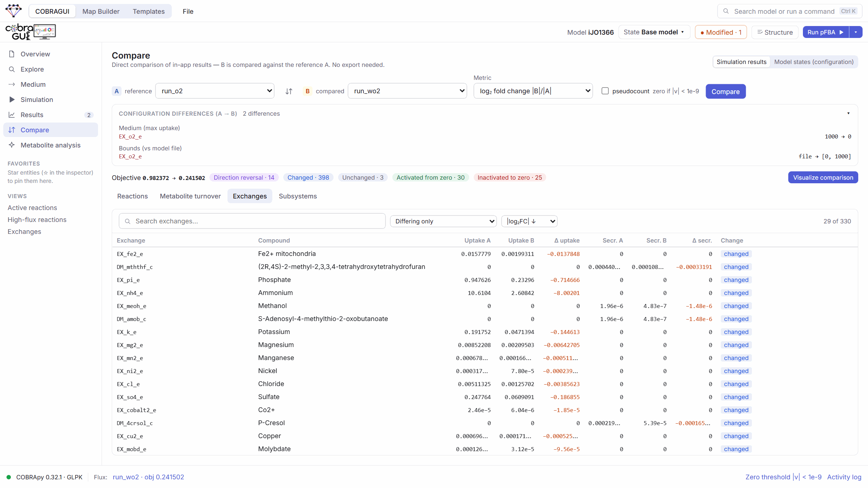868x488 pixels.
Task: Switch to Model states (configuration) view
Action: (x=814, y=62)
